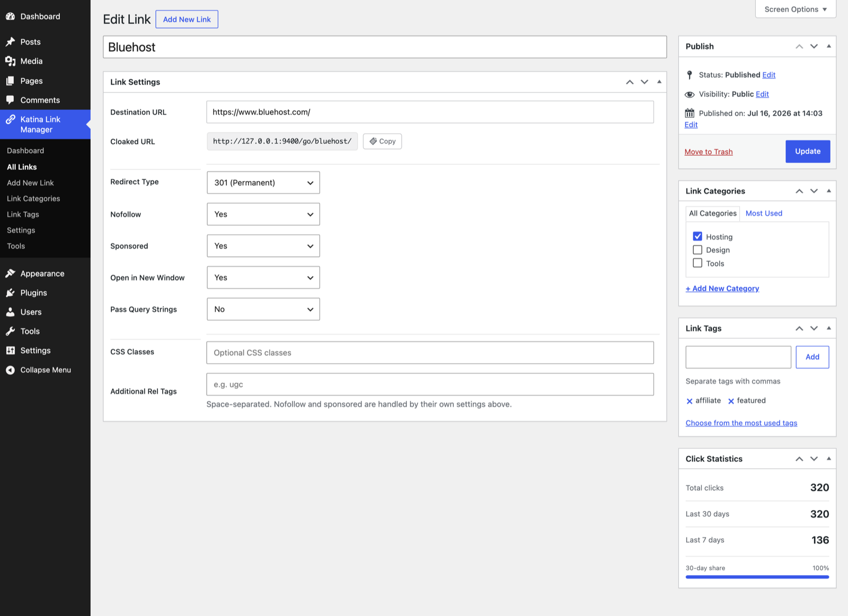848x616 pixels.
Task: Click the Media library icon
Action: pos(10,61)
